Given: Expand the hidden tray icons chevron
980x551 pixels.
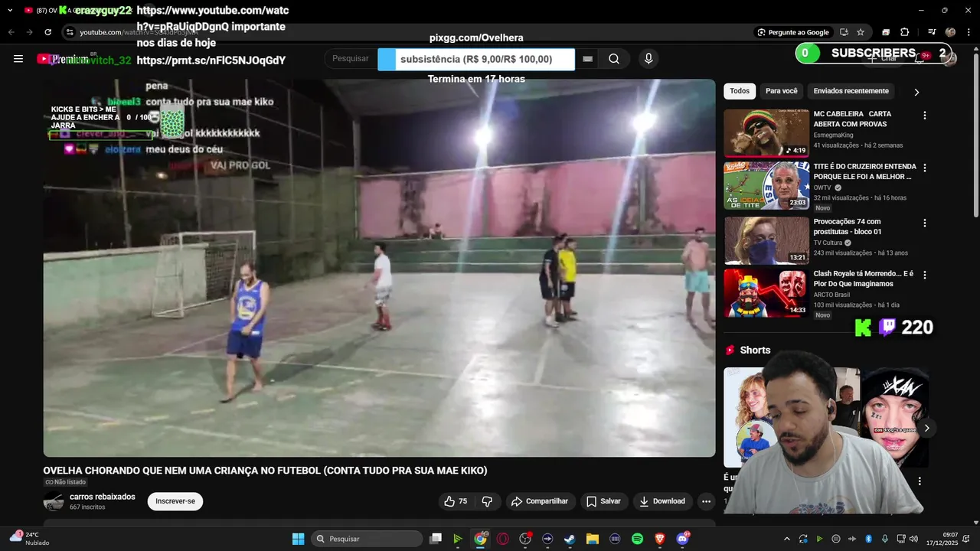Looking at the screenshot, I should [x=786, y=539].
